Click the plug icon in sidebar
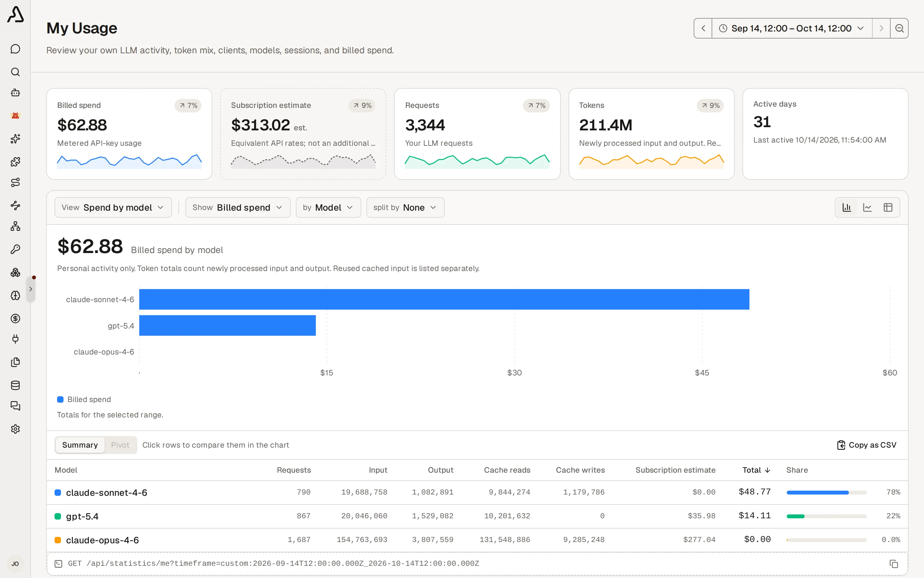This screenshot has height=578, width=924. [x=15, y=339]
